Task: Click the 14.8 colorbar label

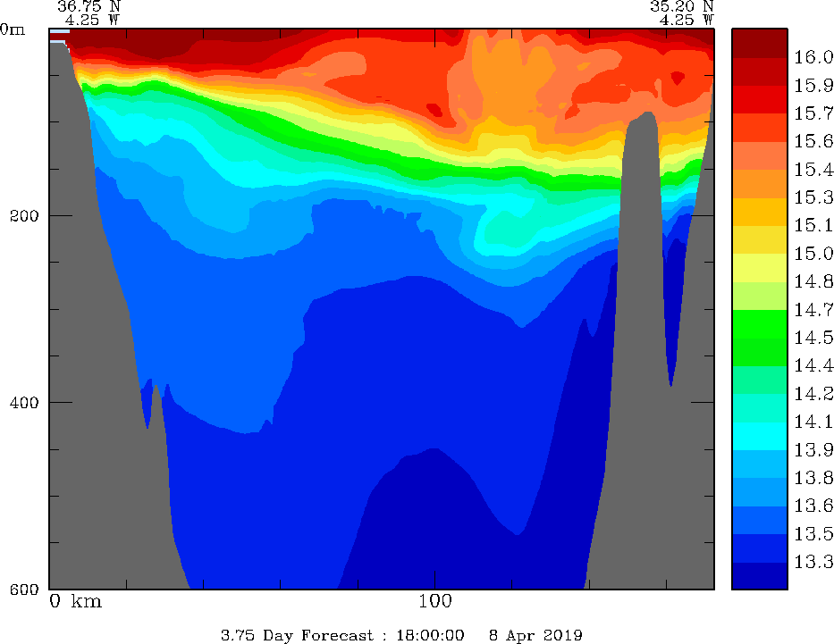Action: click(x=813, y=281)
